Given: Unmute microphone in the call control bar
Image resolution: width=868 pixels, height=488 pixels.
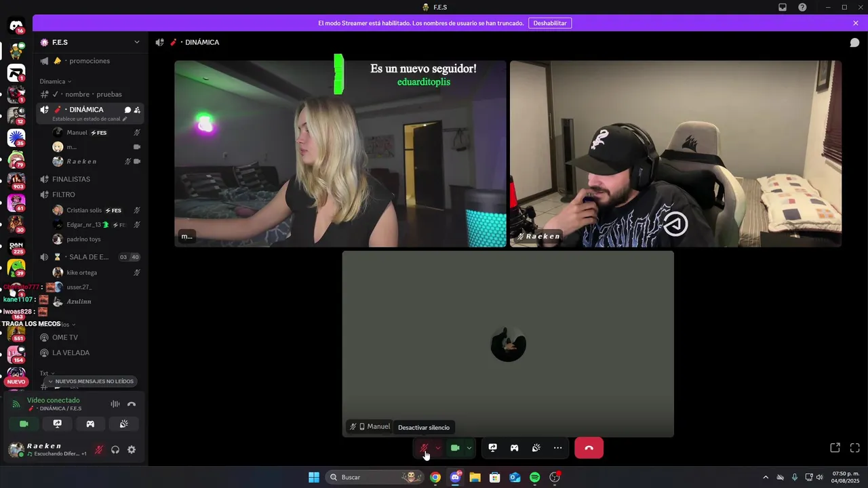Looking at the screenshot, I should click(x=424, y=448).
